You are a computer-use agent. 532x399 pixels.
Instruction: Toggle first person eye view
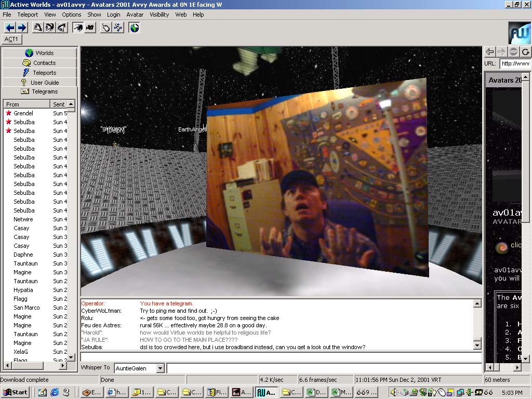[78, 28]
